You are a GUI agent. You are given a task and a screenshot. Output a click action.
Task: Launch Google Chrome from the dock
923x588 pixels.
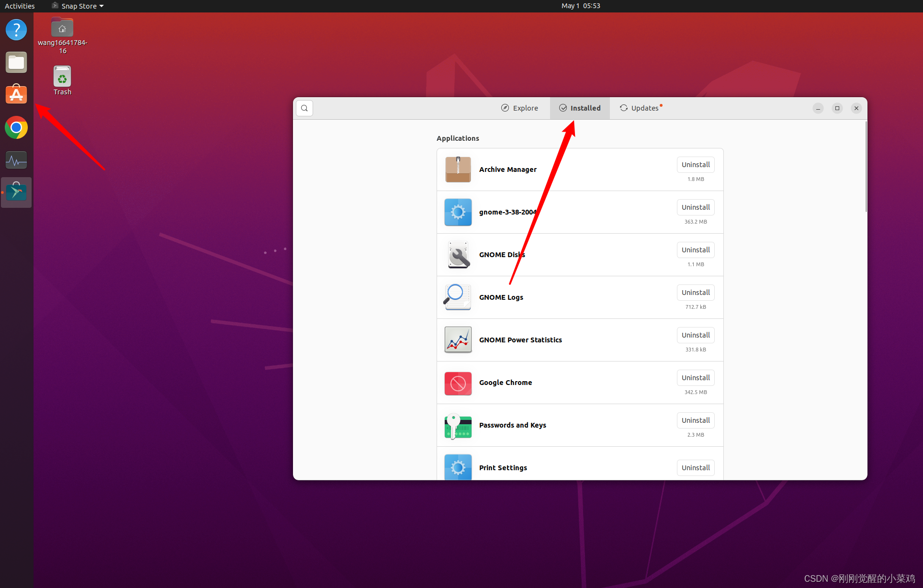click(x=16, y=128)
